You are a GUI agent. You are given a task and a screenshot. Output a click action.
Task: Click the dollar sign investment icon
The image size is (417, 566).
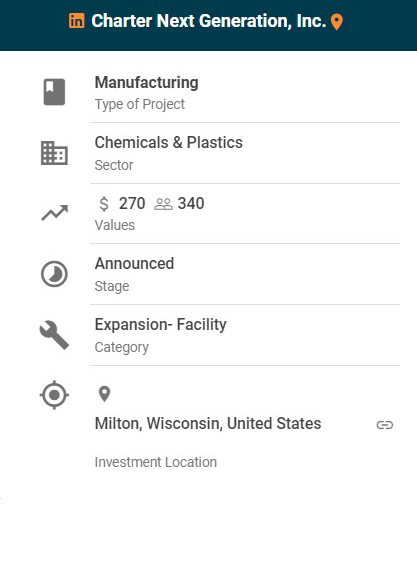(104, 204)
